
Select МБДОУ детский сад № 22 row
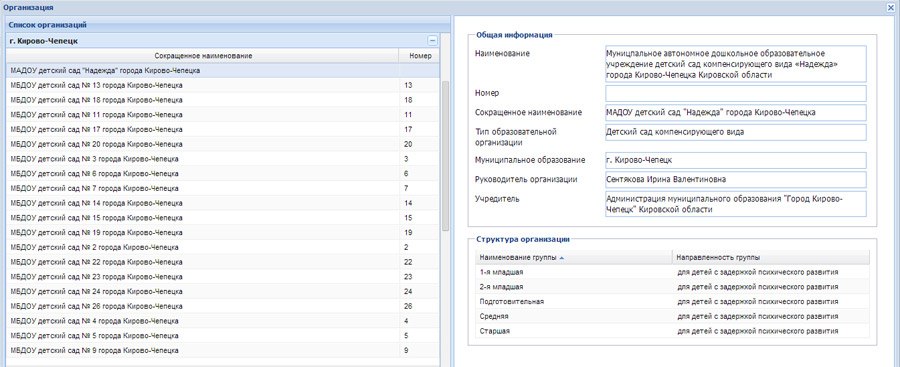223,262
